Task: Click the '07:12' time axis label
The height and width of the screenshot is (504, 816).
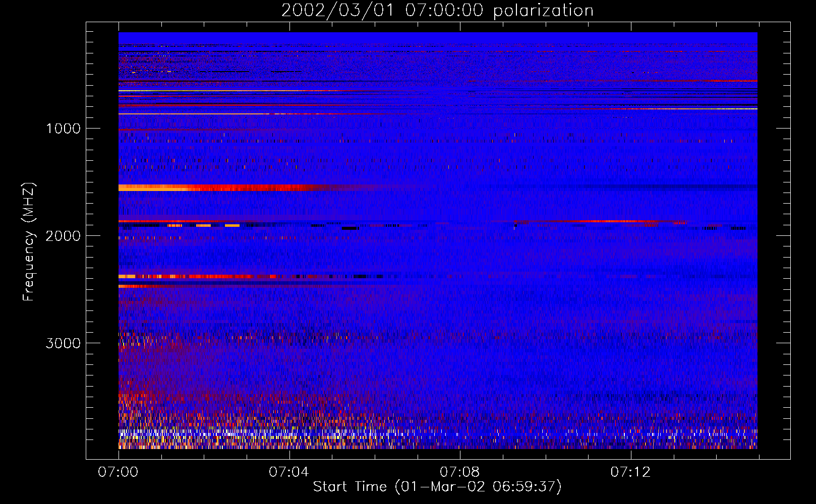Action: tap(630, 472)
